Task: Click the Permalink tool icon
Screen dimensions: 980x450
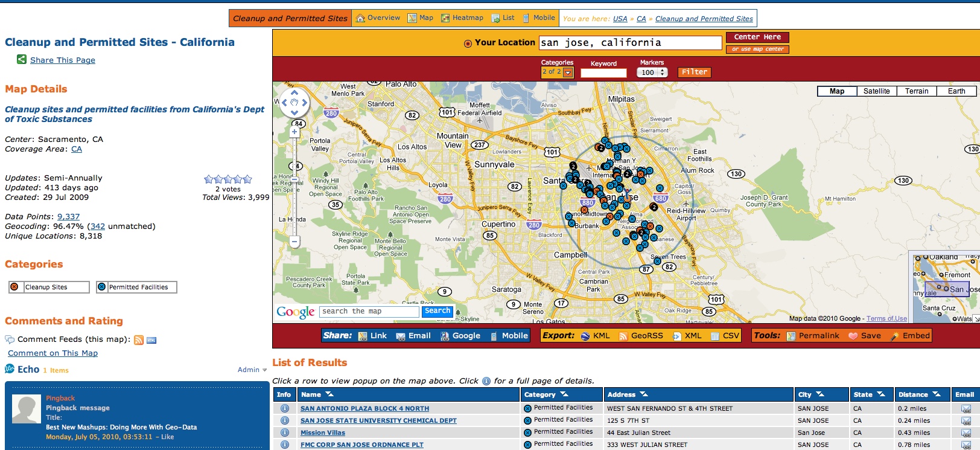Action: tap(791, 336)
